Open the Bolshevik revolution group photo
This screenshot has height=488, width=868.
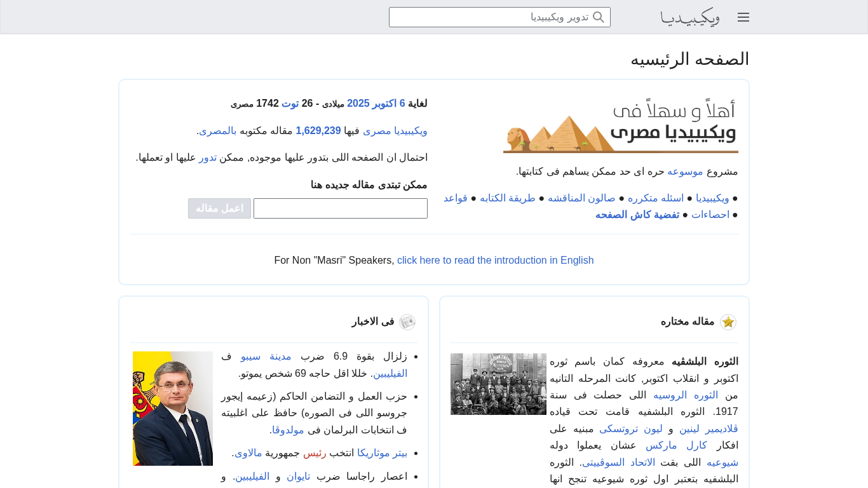498,384
